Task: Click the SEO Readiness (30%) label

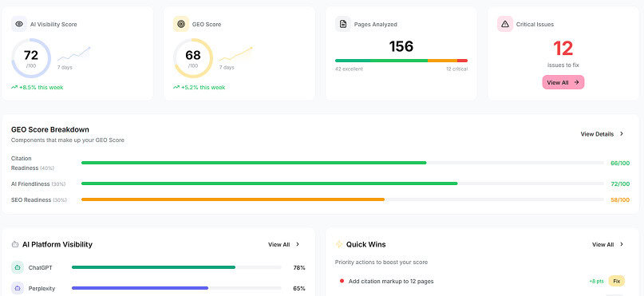Action: pos(38,200)
